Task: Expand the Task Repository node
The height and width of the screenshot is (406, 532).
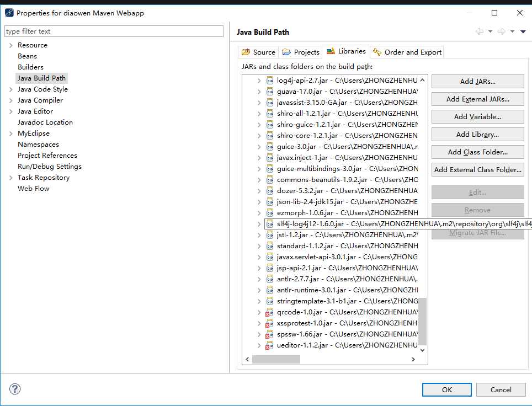Action: 11,178
